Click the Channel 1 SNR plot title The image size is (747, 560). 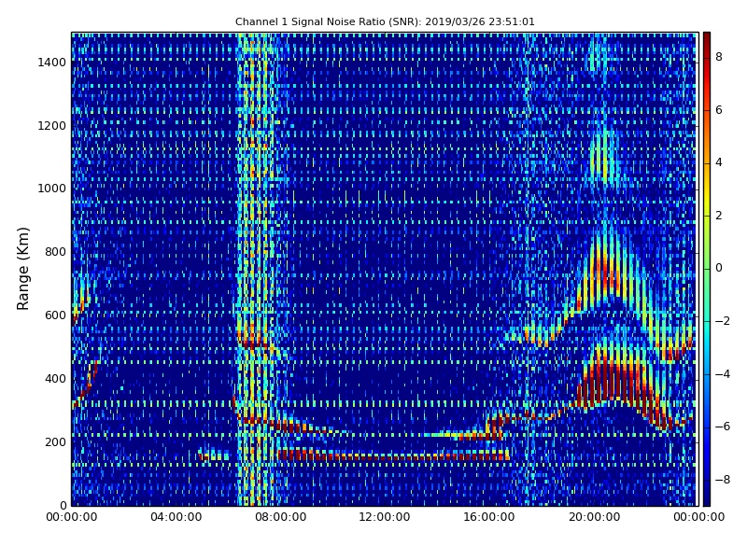click(x=385, y=21)
